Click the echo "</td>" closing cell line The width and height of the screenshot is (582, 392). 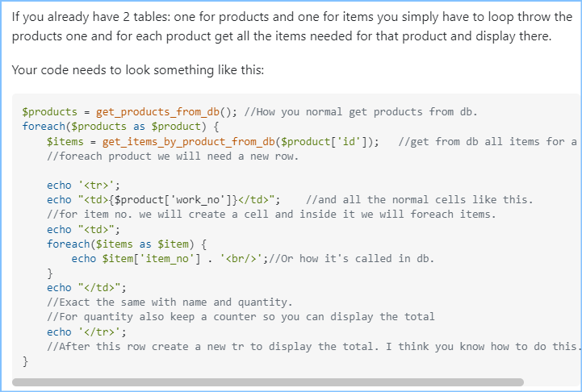(86, 287)
